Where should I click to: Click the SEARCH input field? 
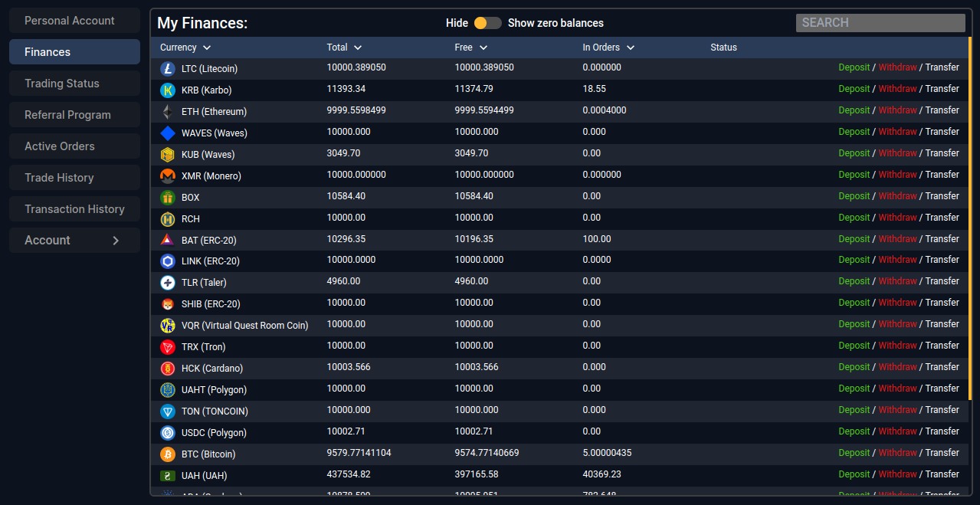click(880, 23)
